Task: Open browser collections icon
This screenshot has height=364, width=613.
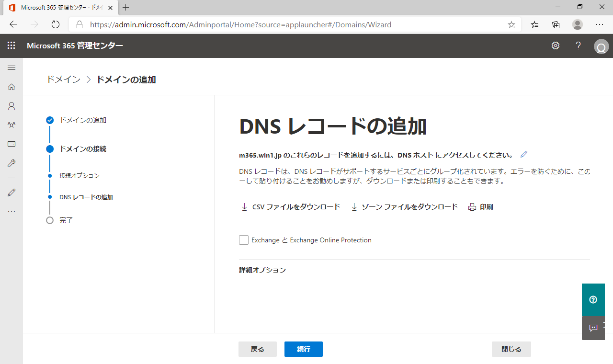Action: [556, 24]
